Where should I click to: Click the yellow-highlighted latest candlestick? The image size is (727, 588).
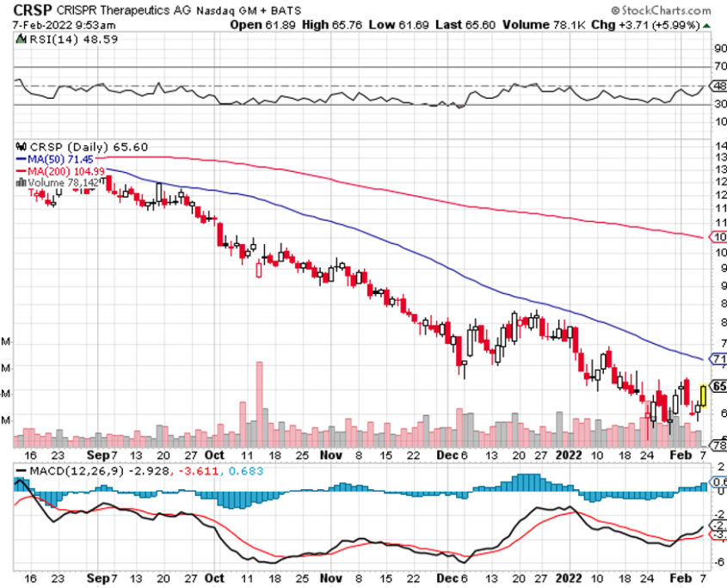coord(704,395)
